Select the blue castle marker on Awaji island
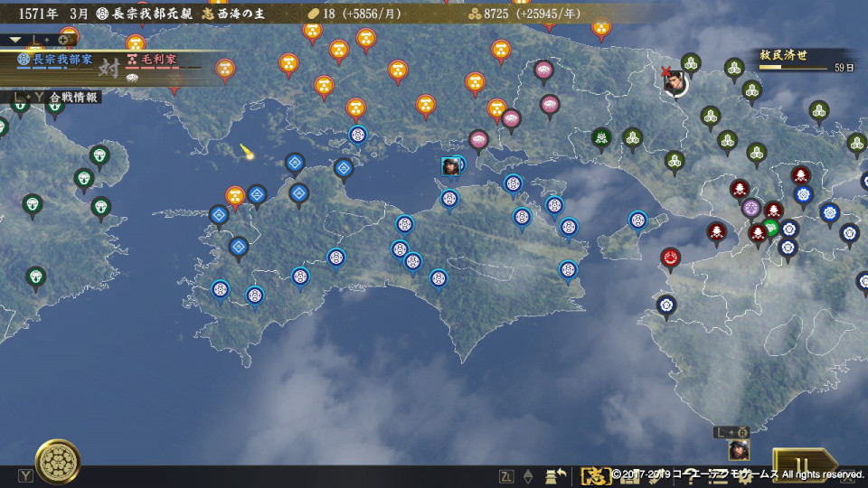The width and height of the screenshot is (868, 488). [637, 222]
